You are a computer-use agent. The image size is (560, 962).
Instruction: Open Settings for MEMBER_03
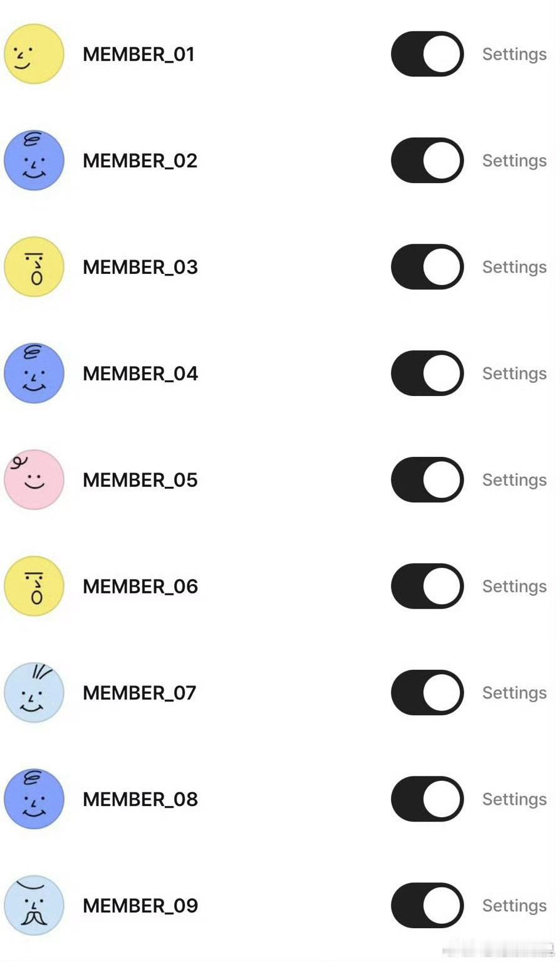(x=514, y=268)
